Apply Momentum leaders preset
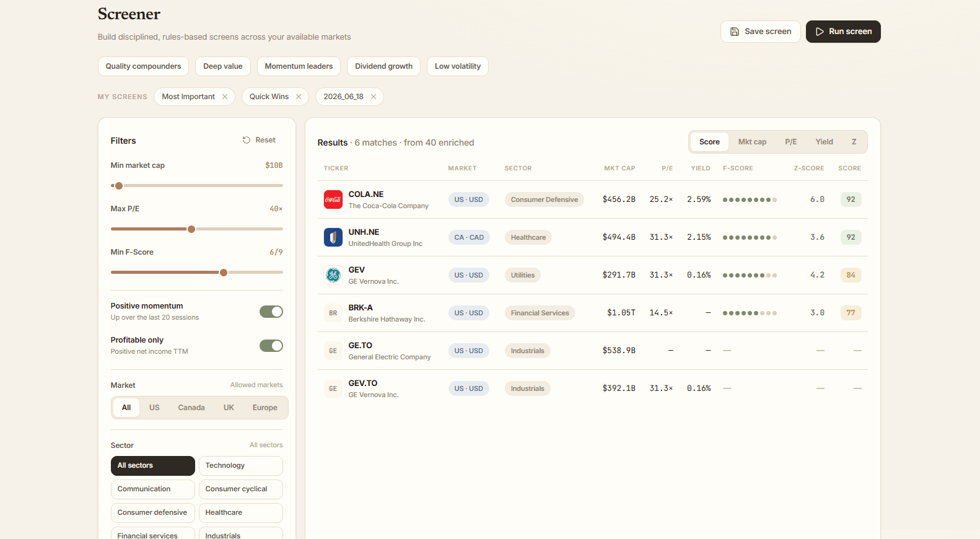 click(299, 66)
